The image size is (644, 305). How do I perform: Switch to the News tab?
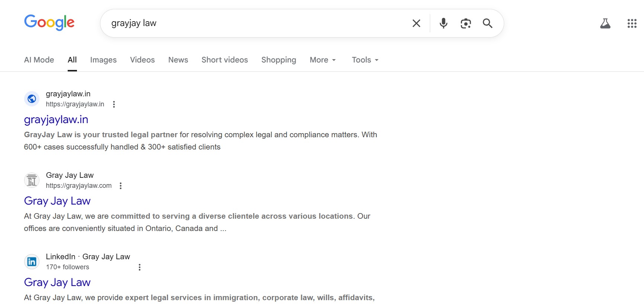[178, 60]
